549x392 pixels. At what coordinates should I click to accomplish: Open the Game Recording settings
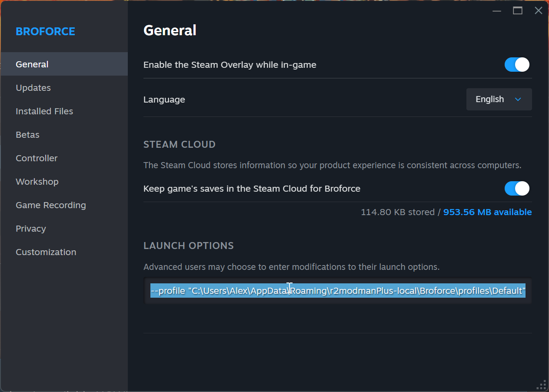[51, 205]
